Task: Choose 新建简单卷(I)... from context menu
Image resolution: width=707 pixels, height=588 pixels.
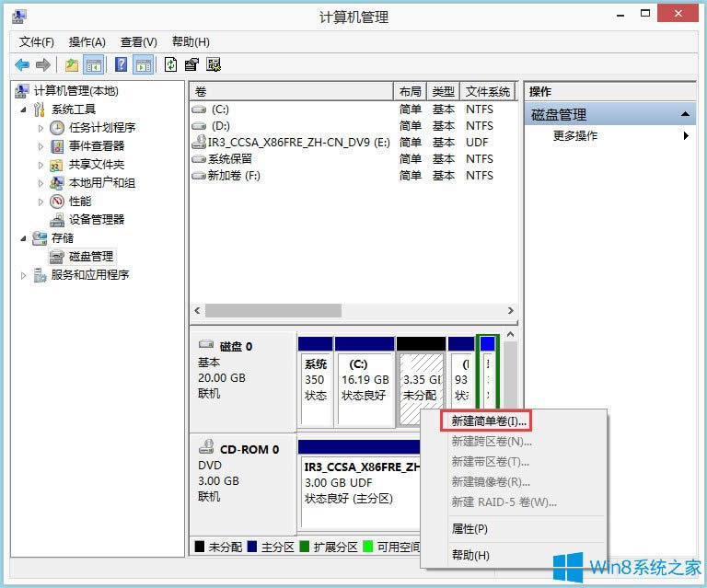Action: [487, 421]
